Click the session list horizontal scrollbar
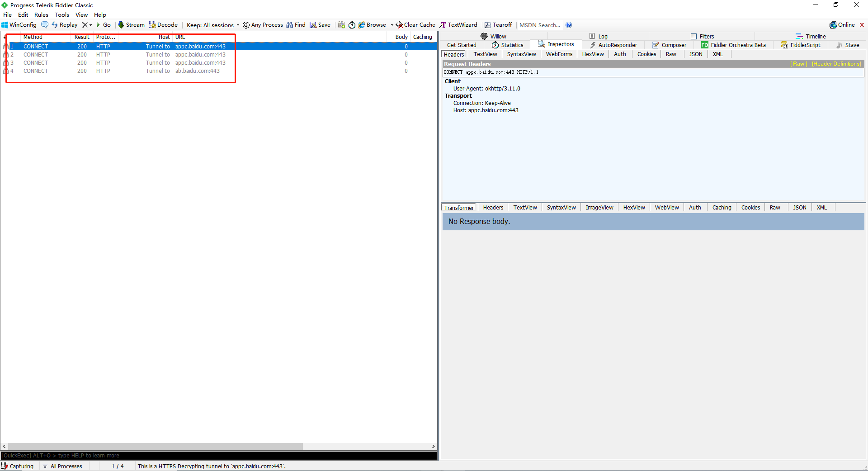Image resolution: width=868 pixels, height=471 pixels. 155,446
